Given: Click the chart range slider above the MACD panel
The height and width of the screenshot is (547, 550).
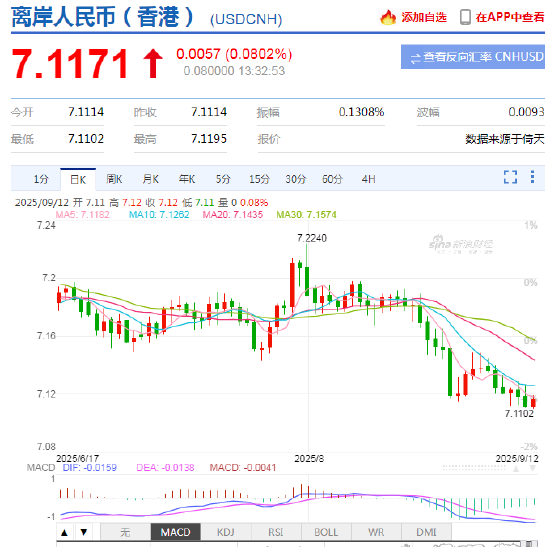Looking at the screenshot, I should [x=474, y=468].
